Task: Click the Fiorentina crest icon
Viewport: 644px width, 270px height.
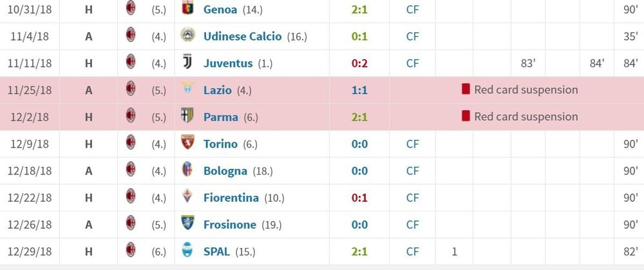Action: [187, 197]
